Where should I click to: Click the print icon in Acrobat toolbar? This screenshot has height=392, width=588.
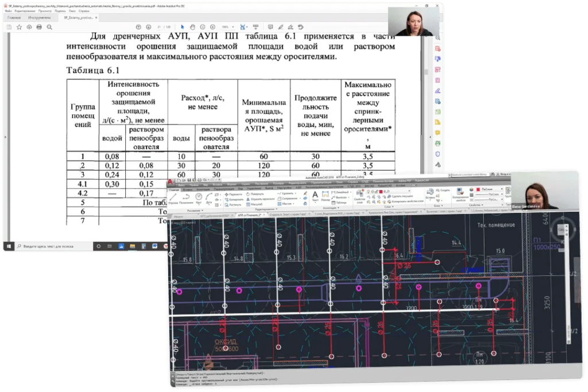coord(39,27)
